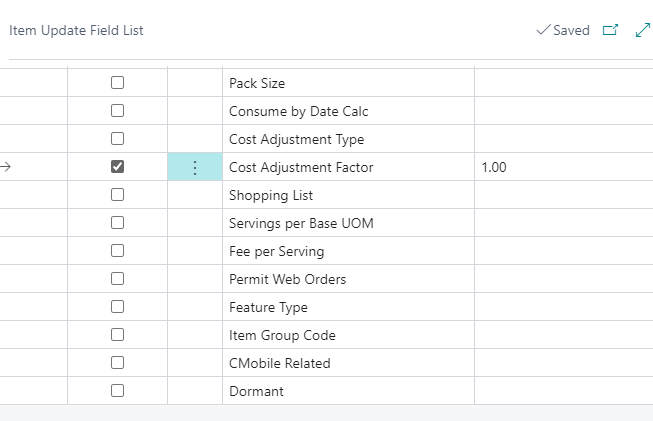Click the Item Update Field List title
653x421 pixels.
tap(76, 31)
